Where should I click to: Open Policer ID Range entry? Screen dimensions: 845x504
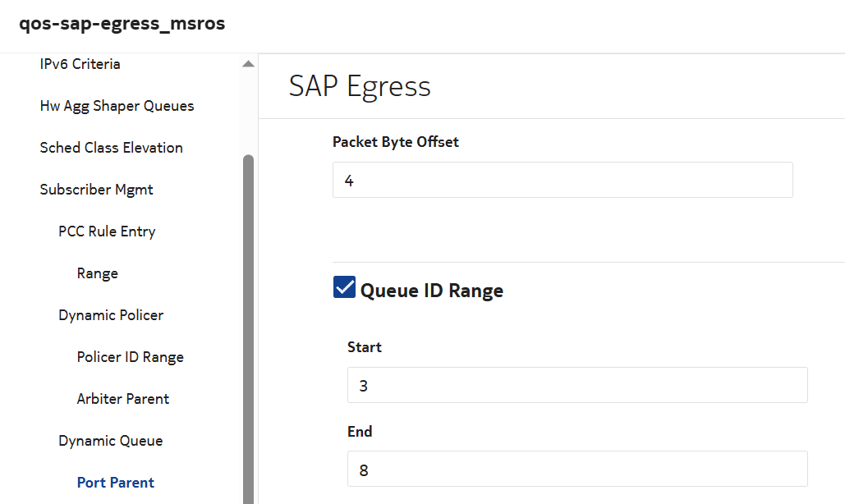(x=130, y=357)
